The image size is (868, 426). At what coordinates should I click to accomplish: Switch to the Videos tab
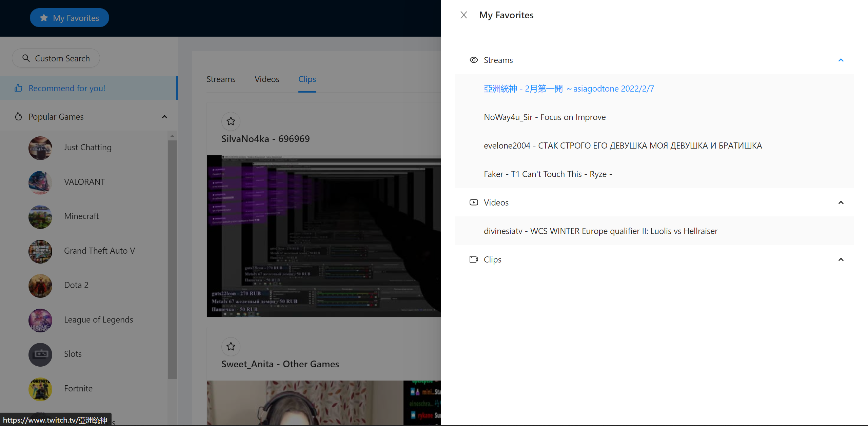tap(267, 79)
